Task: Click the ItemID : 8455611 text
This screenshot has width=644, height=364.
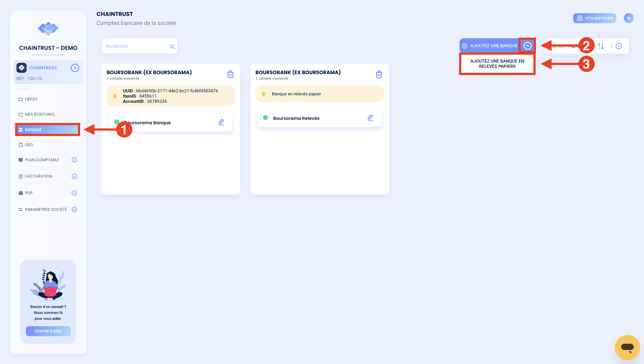Action: [140, 96]
